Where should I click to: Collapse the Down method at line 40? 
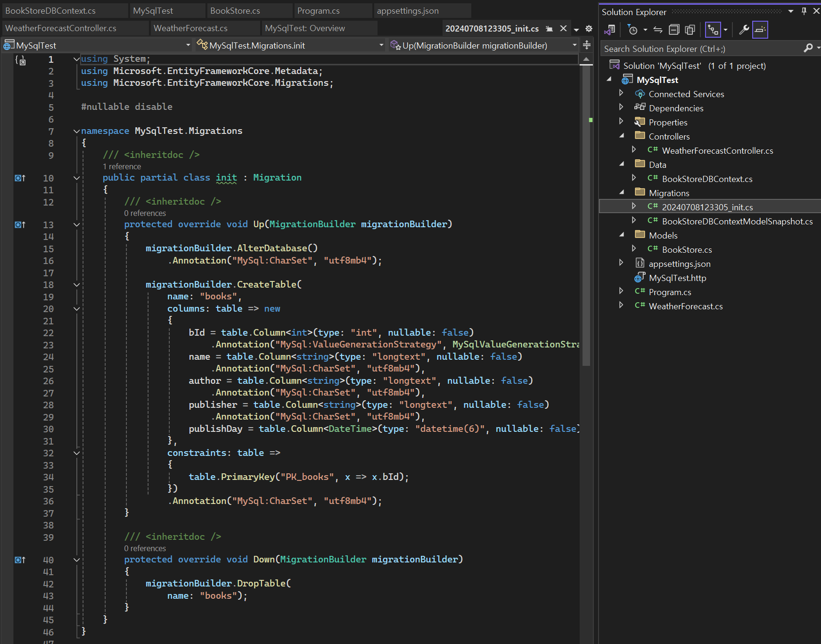[x=76, y=560]
